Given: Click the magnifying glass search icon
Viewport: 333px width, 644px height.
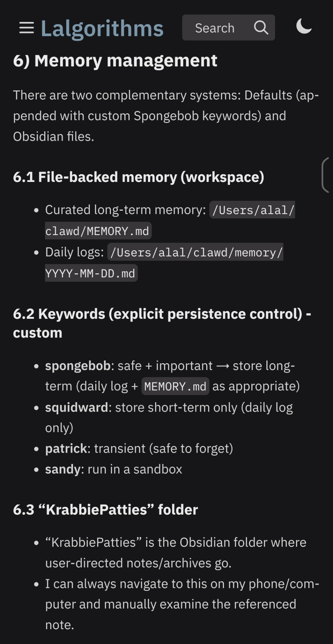Looking at the screenshot, I should 261,28.
